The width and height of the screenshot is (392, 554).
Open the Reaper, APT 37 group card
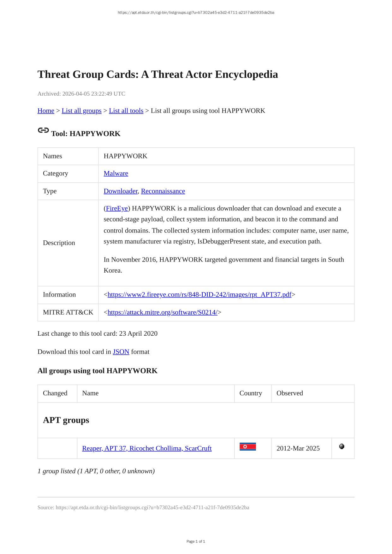point(147,448)
